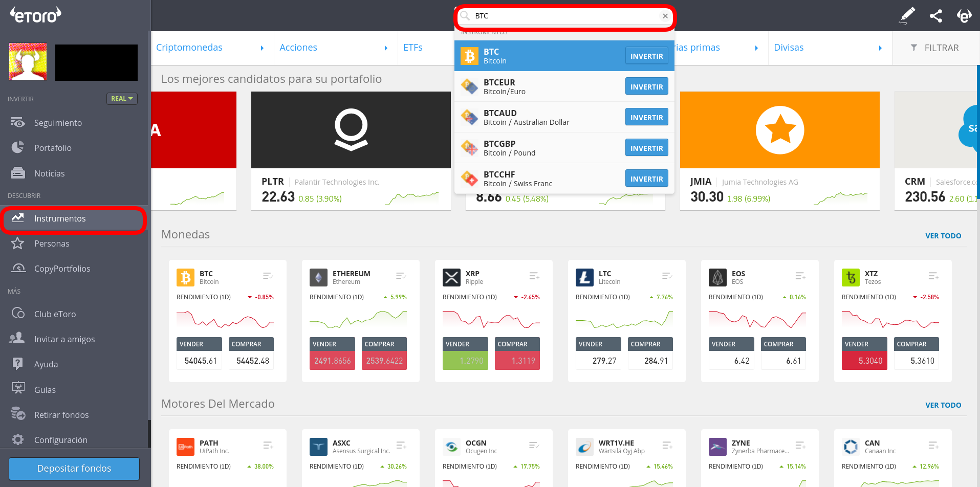Select the Bitcoin icon in search results
This screenshot has width=980, height=487.
pos(469,56)
